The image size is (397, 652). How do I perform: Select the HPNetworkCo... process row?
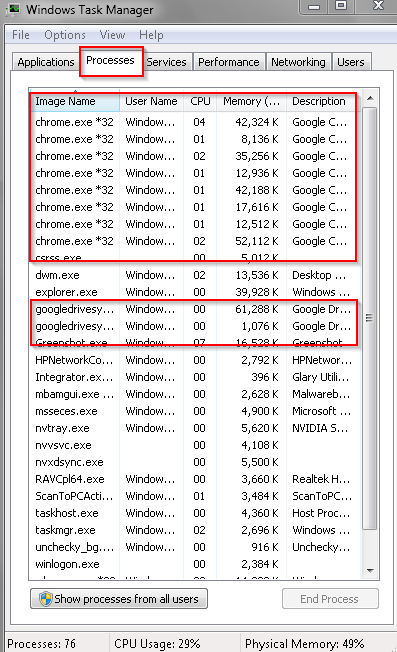tap(195, 360)
